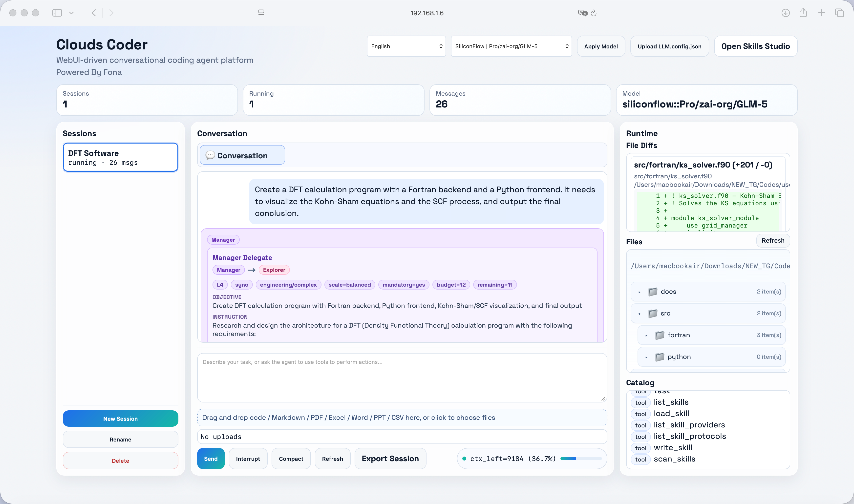Click the remaining=11 tag
Viewport: 854px width, 504px height.
[x=495, y=285]
